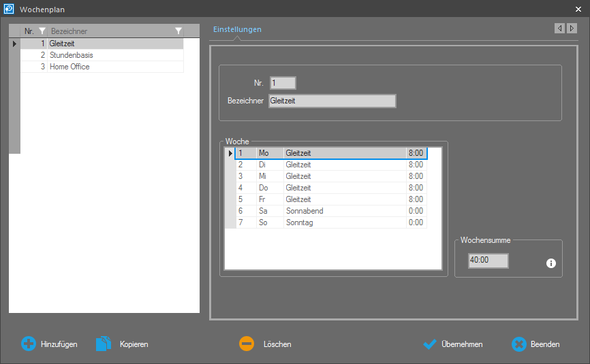The image size is (590, 364).
Task: Close the Wochenplan window
Action: (578, 9)
